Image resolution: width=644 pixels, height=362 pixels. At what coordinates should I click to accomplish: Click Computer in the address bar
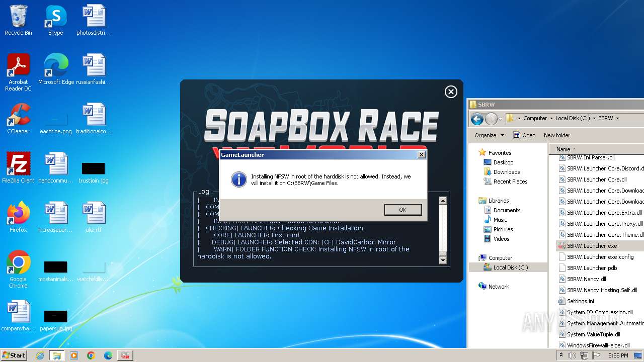point(535,119)
